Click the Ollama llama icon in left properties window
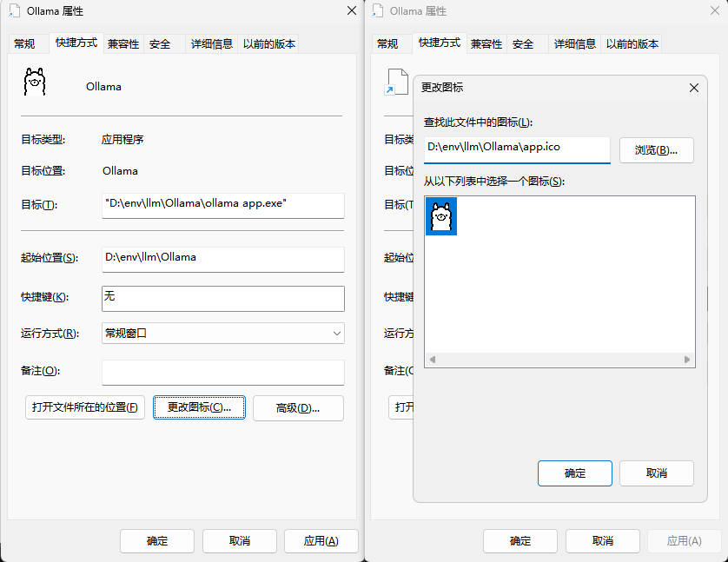 34,83
